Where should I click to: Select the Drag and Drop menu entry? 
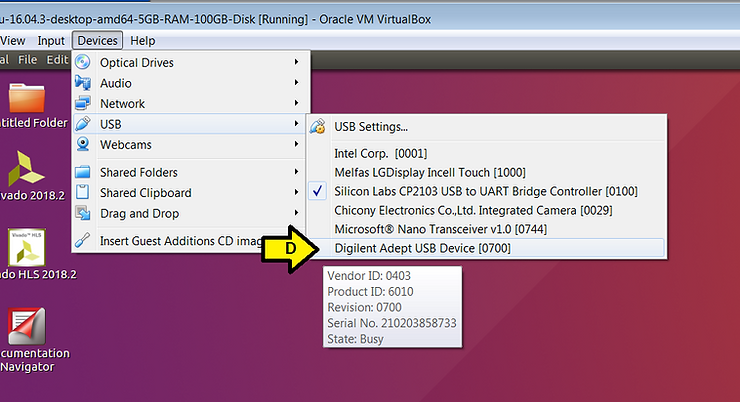coord(191,213)
